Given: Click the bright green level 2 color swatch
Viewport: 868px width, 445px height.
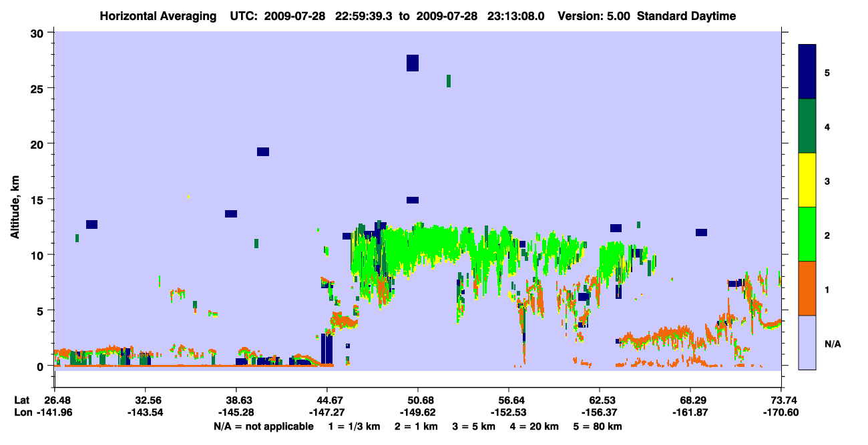Looking at the screenshot, I should click(x=807, y=234).
